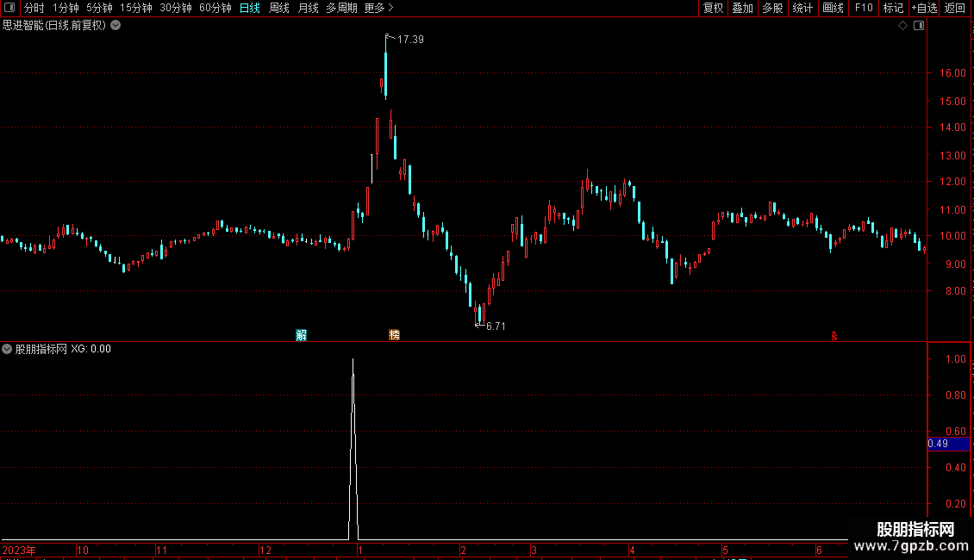Select the 日线 daily chart
This screenshot has height=560, width=974.
coord(250,8)
